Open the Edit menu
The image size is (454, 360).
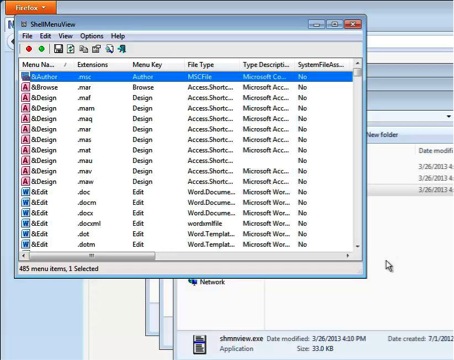(45, 36)
